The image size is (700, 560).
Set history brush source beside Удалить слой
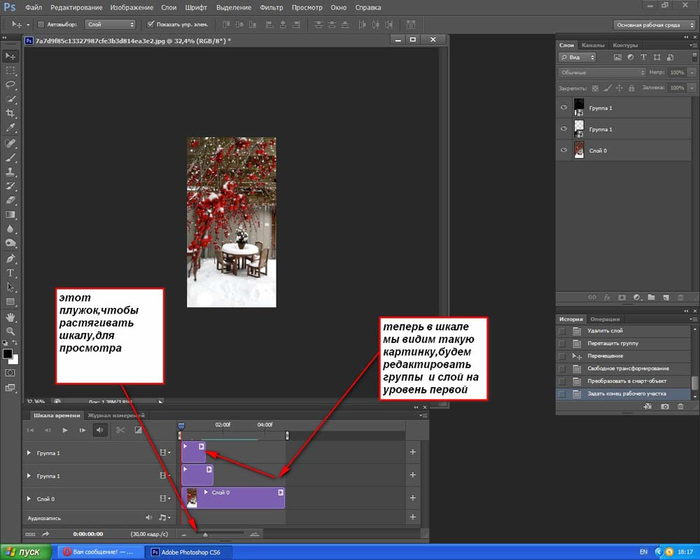[562, 331]
